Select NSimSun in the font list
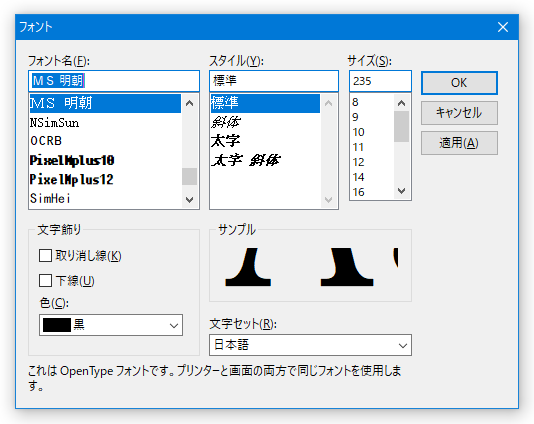The height and width of the screenshot is (424, 534). [105, 123]
